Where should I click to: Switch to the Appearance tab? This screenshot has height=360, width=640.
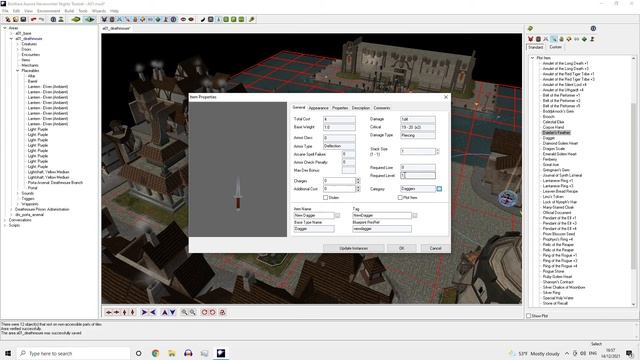318,108
